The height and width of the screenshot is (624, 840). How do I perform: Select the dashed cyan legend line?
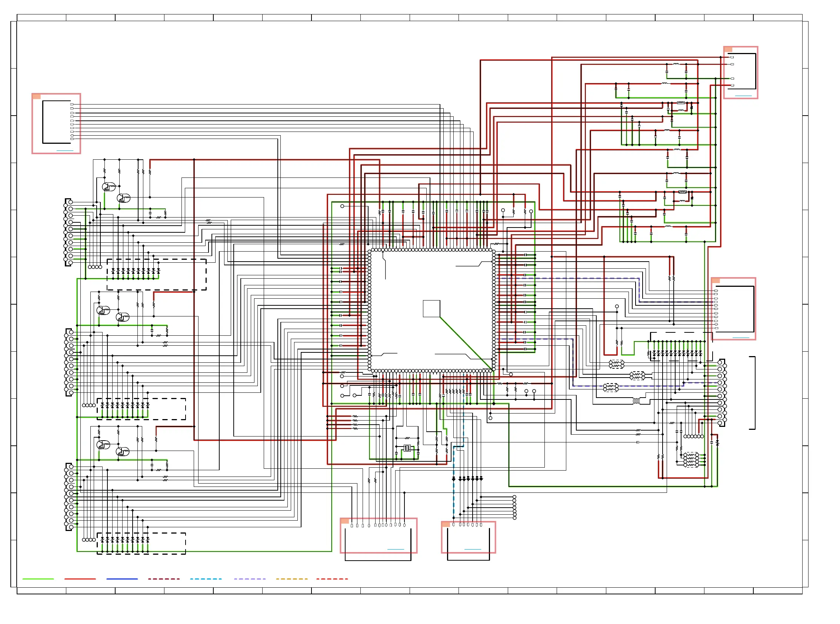pyautogui.click(x=206, y=579)
